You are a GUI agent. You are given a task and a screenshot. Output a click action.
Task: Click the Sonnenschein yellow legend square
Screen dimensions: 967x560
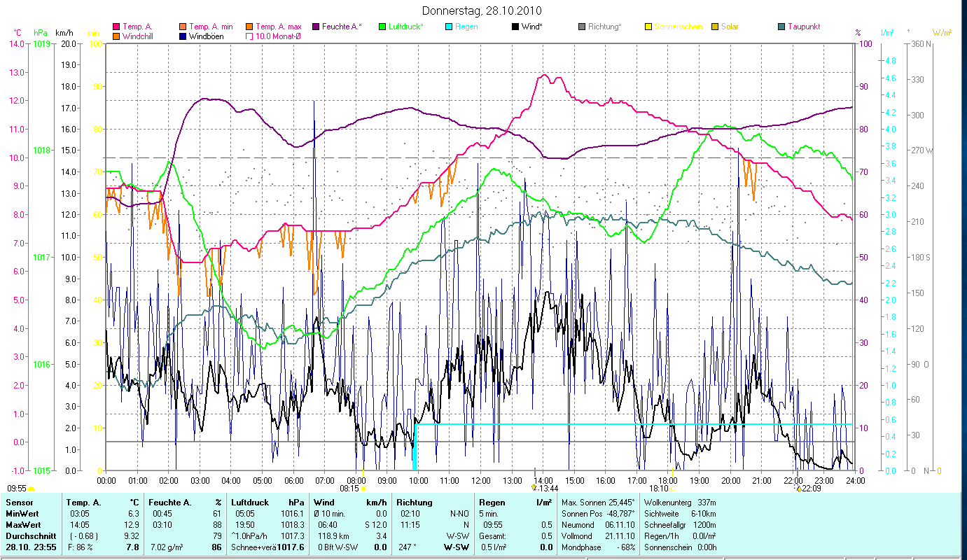tap(648, 27)
